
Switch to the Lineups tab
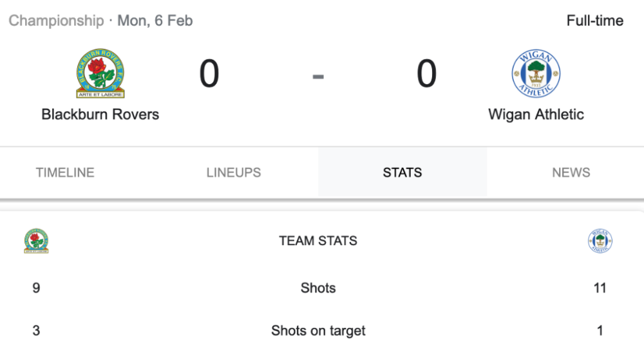click(234, 172)
